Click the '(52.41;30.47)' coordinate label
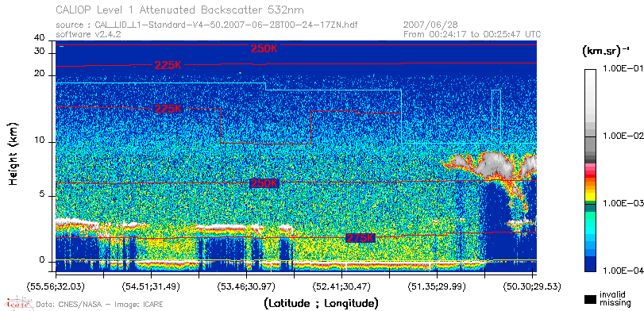 click(342, 286)
